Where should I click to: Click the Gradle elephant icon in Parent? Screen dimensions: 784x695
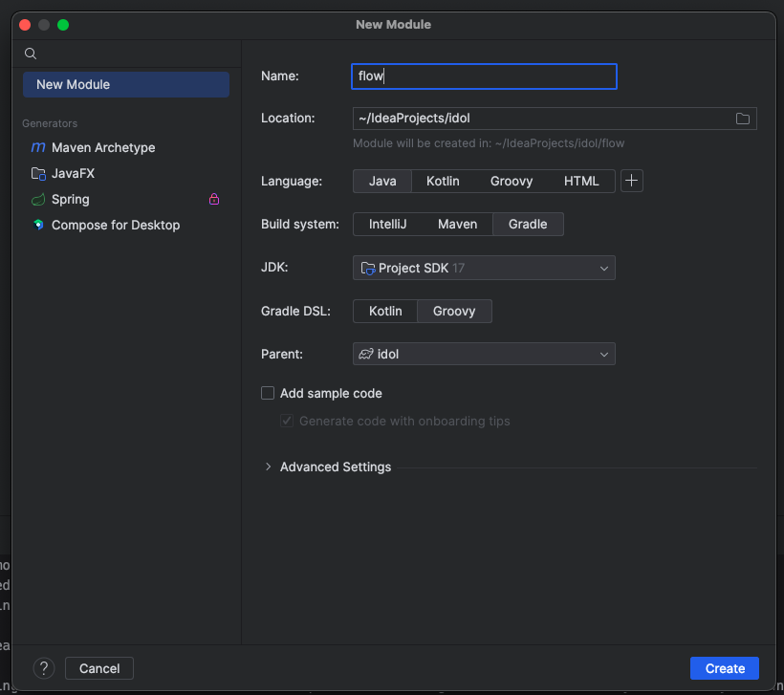(x=366, y=354)
